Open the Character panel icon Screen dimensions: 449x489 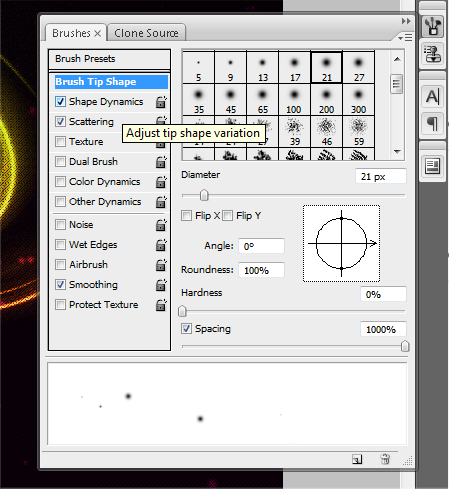[432, 97]
